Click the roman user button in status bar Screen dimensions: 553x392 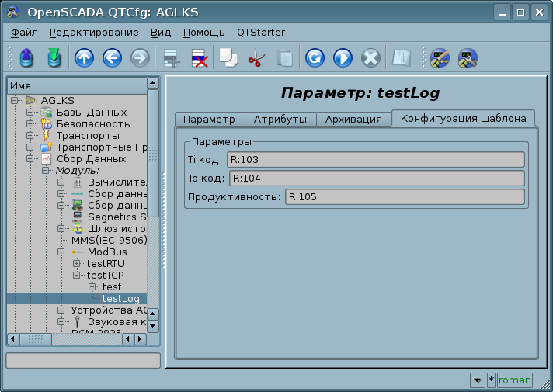click(514, 380)
